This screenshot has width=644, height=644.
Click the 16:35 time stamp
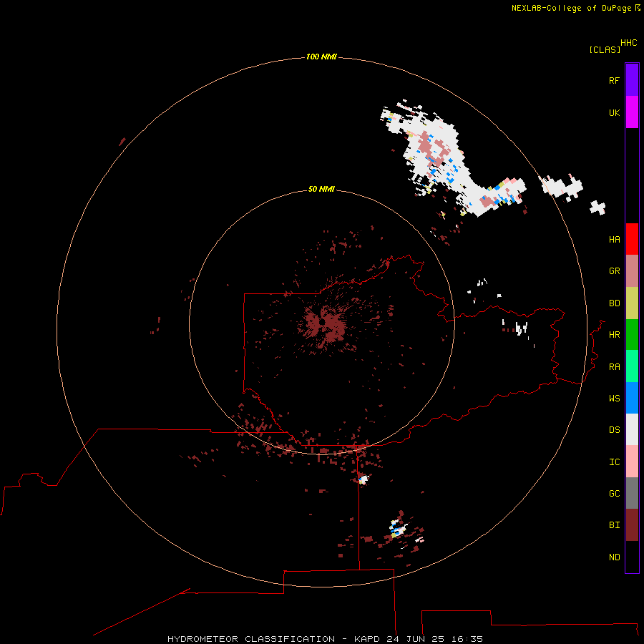[467, 639]
